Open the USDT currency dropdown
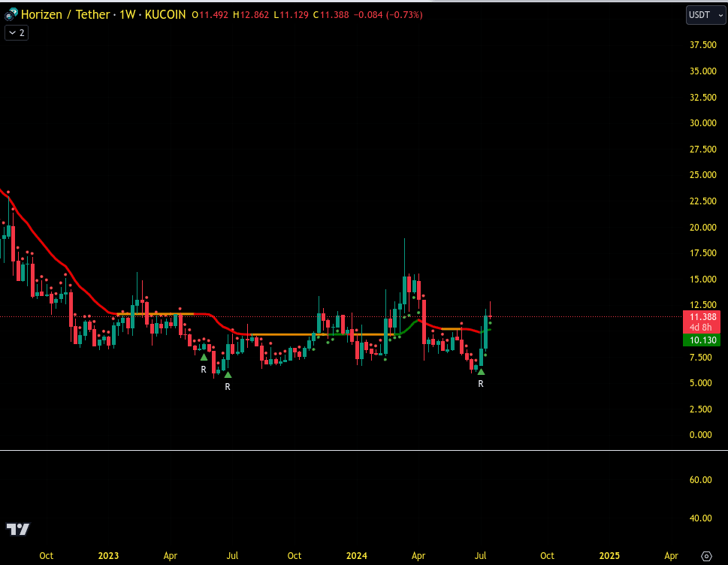728x565 pixels. coord(705,15)
